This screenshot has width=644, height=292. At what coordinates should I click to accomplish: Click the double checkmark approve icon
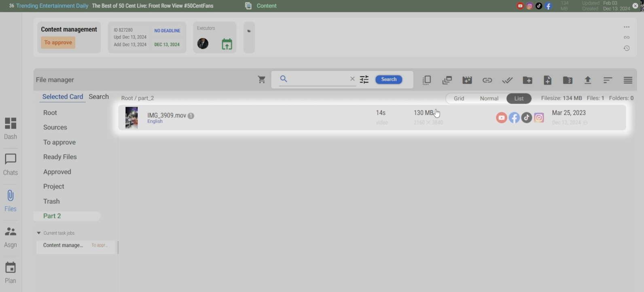tap(507, 80)
